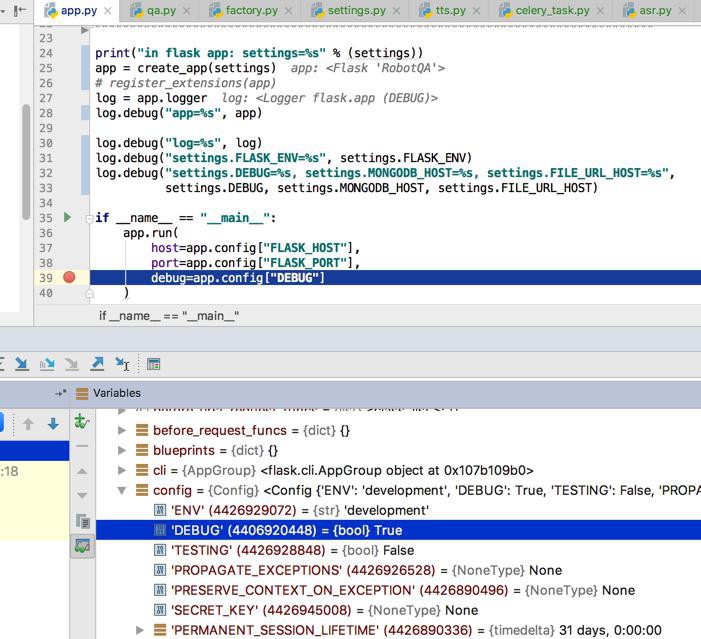
Task: Collapse the config variable node
Action: [x=122, y=490]
